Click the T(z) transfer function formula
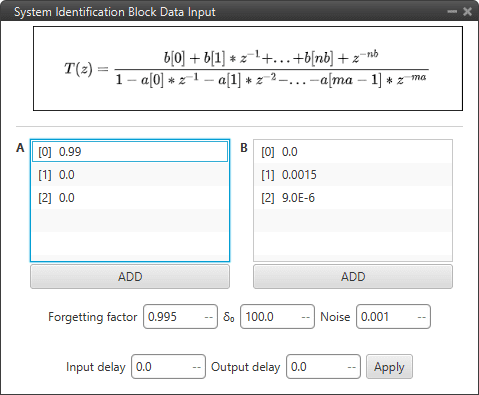Screen dimensions: 479x395 point(248,68)
